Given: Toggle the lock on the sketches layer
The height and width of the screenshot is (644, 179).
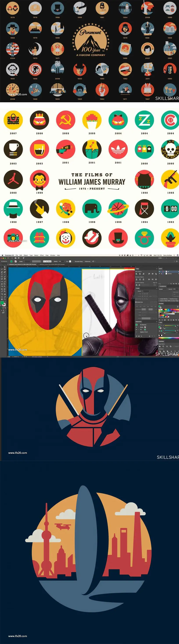Looking at the screenshot, I should pyautogui.click(x=162, y=274).
